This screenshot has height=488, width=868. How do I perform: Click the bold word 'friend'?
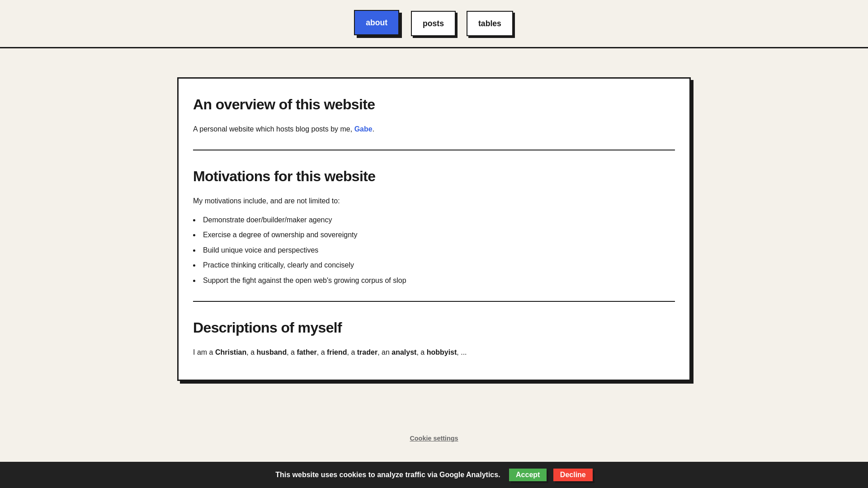[x=337, y=352]
